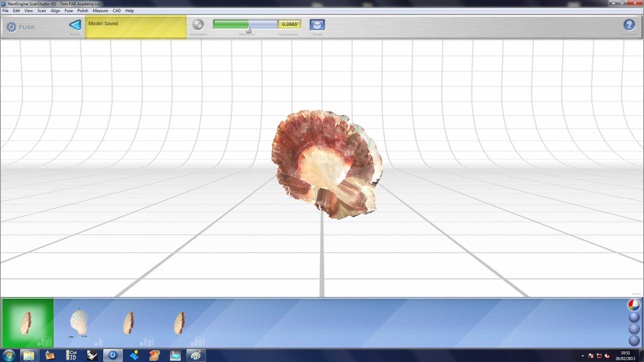Click the Fuse gear icon on left
The image size is (644, 362).
tap(11, 27)
